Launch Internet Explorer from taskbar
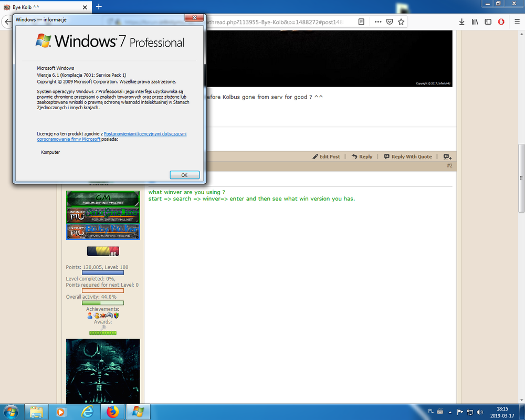Screen dimensions: 525x420 pos(87,412)
